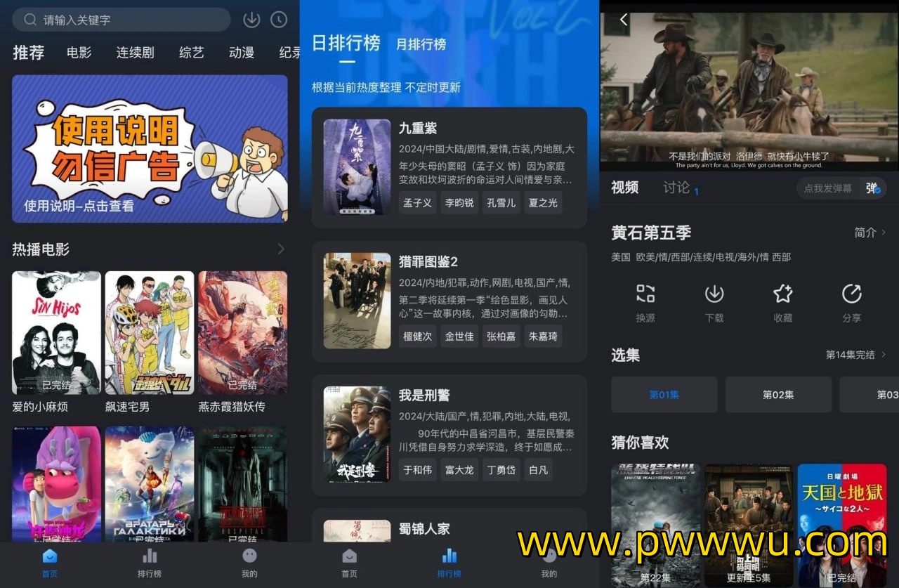This screenshot has width=899, height=588.
Task: Tap the back arrow on the video player
Action: pyautogui.click(x=623, y=20)
